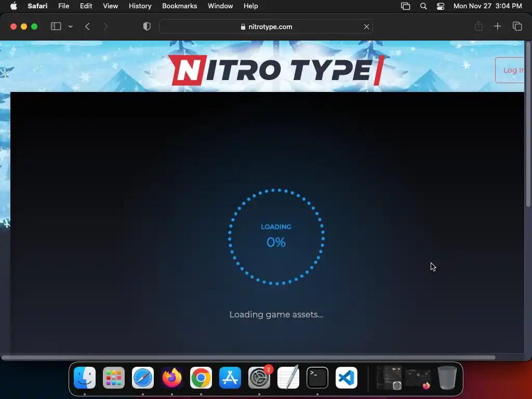Open the privacy report shield icon
532x399 pixels.
[x=147, y=26]
